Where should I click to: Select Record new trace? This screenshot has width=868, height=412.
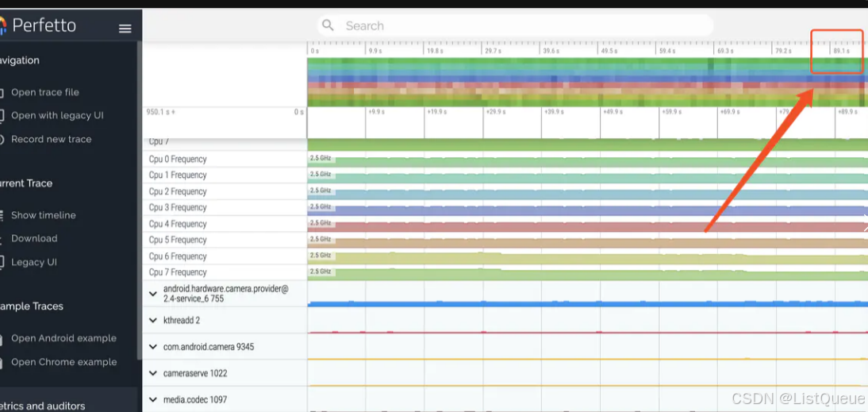click(x=51, y=140)
